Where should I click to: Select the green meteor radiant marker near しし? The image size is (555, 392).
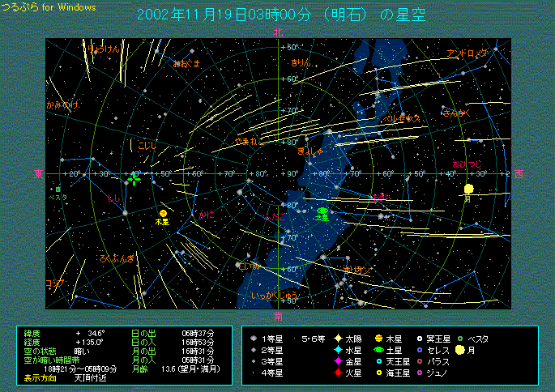click(134, 177)
